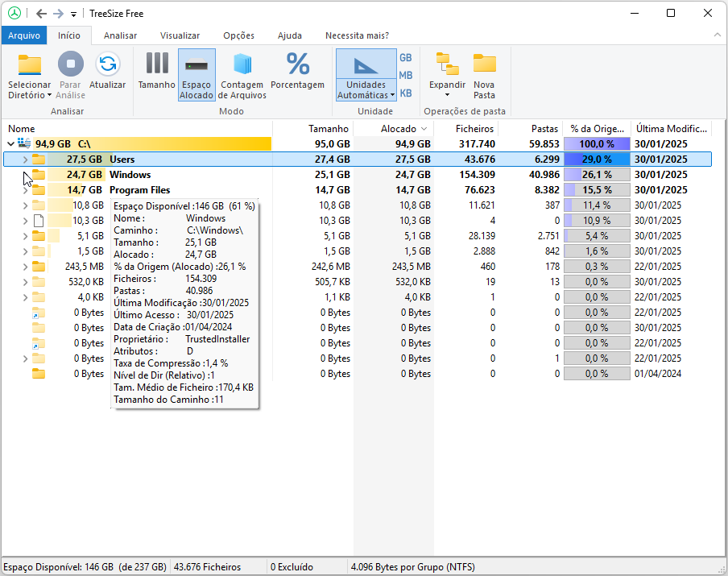Open the quick access toolbar dropdown
This screenshot has width=728, height=576.
pos(73,14)
